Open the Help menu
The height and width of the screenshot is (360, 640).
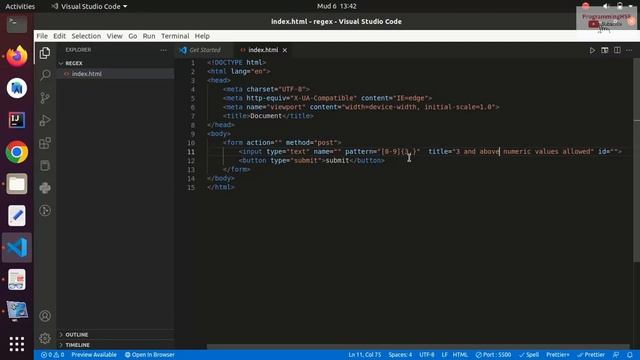click(202, 36)
